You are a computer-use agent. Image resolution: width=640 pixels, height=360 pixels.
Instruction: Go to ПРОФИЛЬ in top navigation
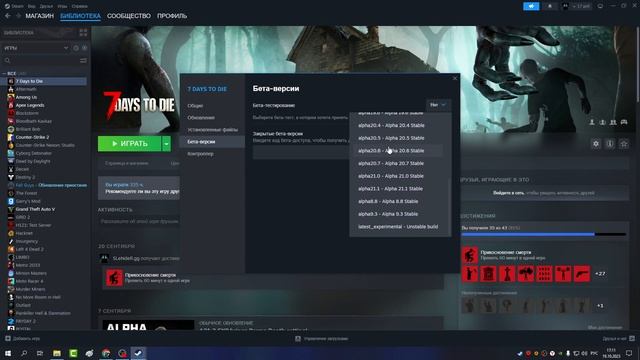pyautogui.click(x=172, y=16)
